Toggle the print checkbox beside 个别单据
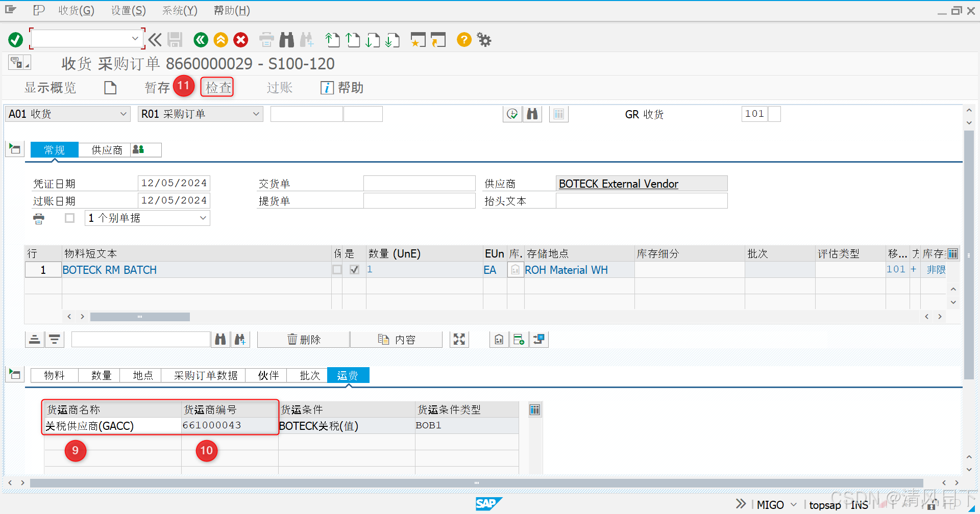The width and height of the screenshot is (980, 514). click(70, 218)
